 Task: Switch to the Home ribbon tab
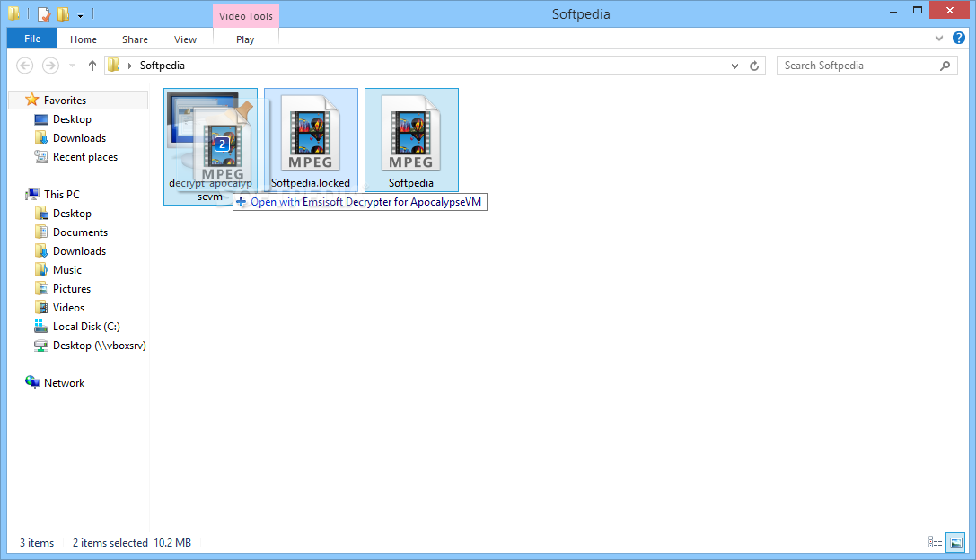84,39
